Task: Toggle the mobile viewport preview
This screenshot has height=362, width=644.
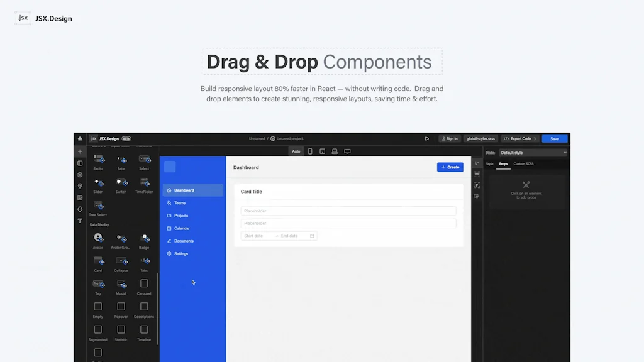Action: pos(310,151)
